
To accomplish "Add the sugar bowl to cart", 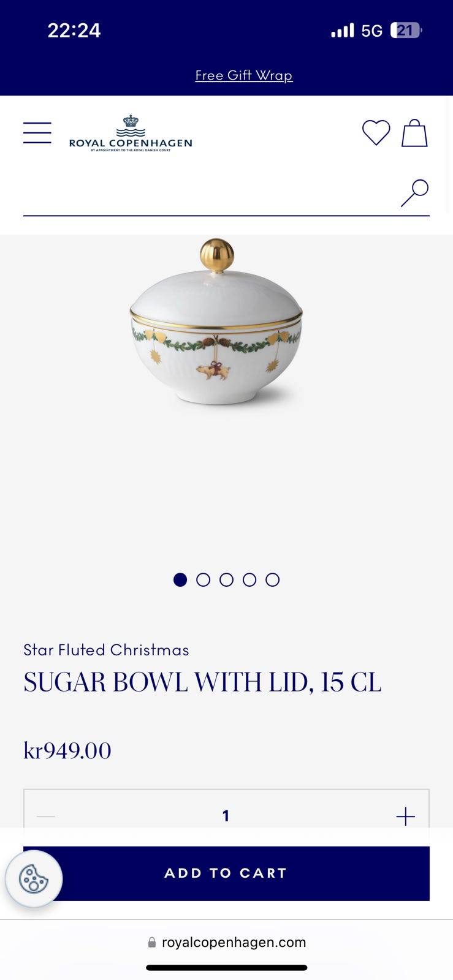I will pyautogui.click(x=226, y=873).
